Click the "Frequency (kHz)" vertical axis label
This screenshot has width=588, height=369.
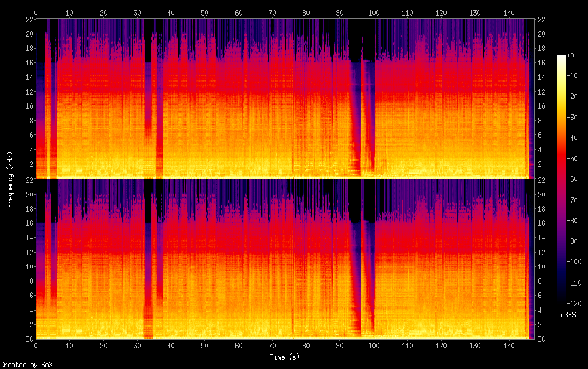(x=10, y=179)
